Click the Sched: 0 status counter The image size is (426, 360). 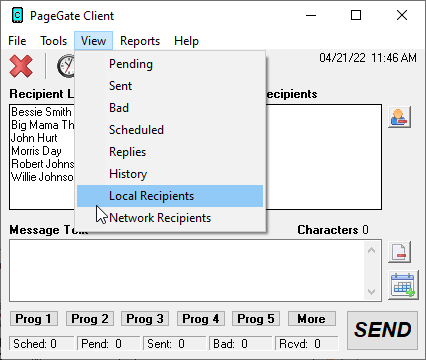coord(41,343)
